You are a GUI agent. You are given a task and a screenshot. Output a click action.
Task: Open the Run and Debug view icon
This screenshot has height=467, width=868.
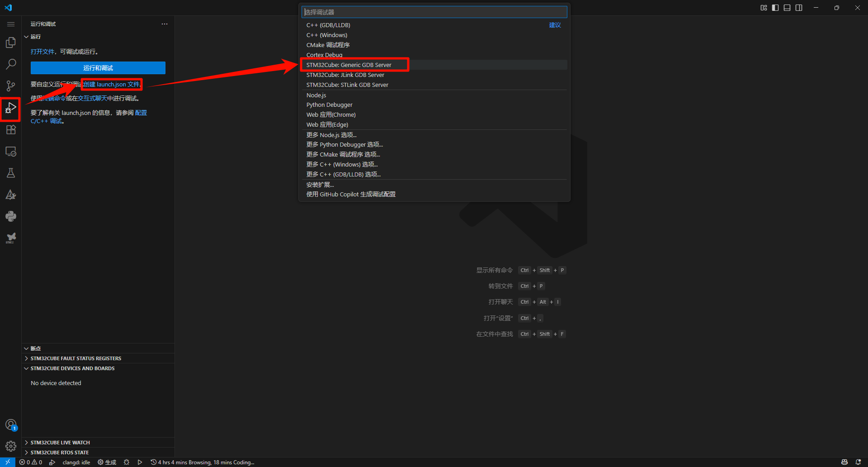(x=11, y=108)
